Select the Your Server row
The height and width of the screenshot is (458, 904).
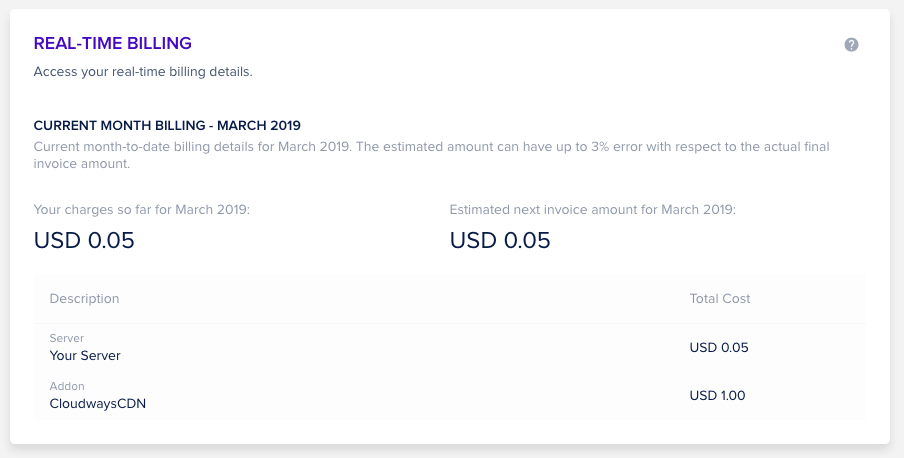point(450,347)
